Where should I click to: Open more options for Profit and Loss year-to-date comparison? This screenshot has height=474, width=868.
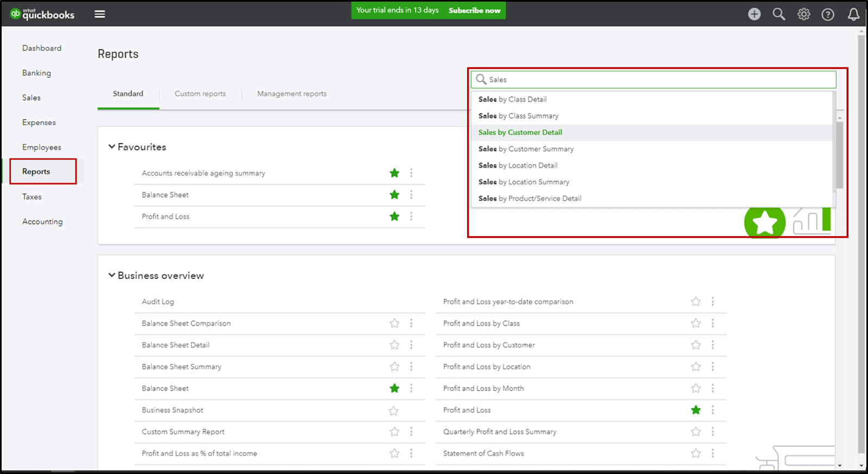713,301
